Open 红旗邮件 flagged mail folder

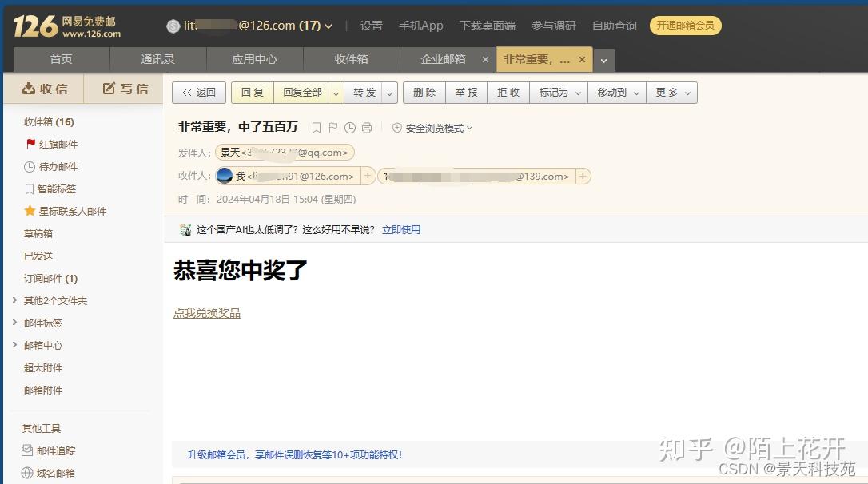tap(58, 144)
